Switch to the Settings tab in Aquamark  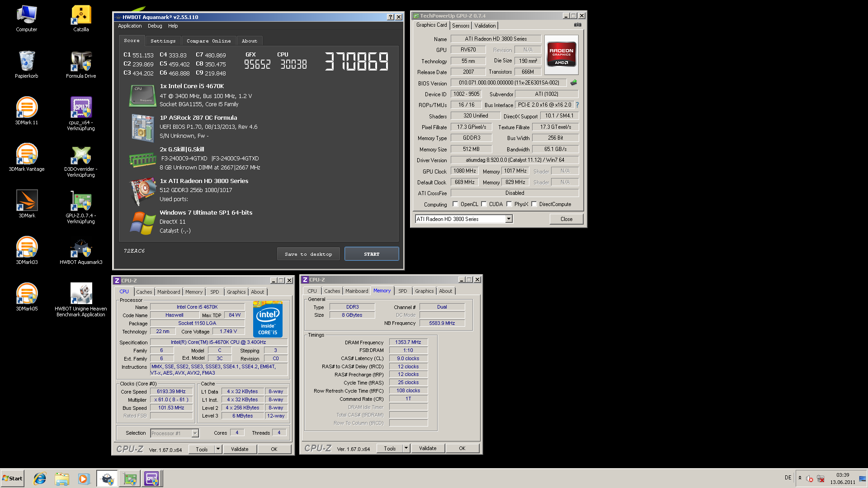163,41
